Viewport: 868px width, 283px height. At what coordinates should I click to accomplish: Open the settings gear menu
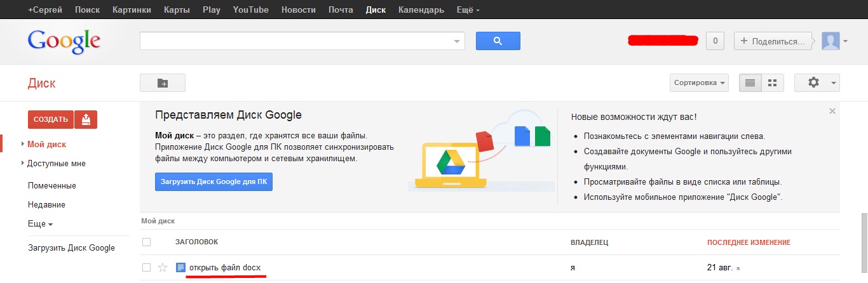point(817,83)
